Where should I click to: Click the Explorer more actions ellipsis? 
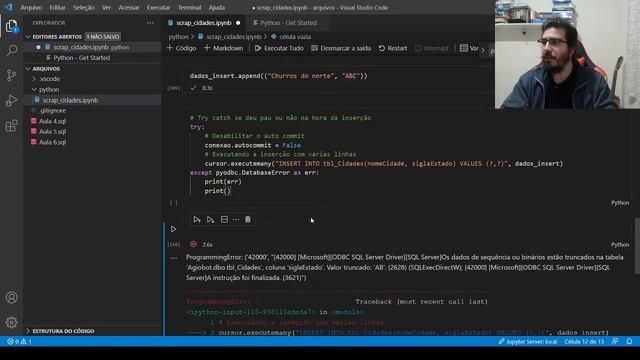[x=150, y=23]
